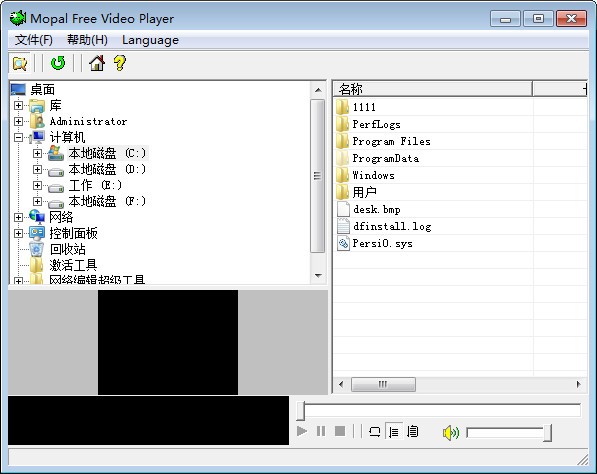Expand the 控制面板 tree node

(18, 233)
